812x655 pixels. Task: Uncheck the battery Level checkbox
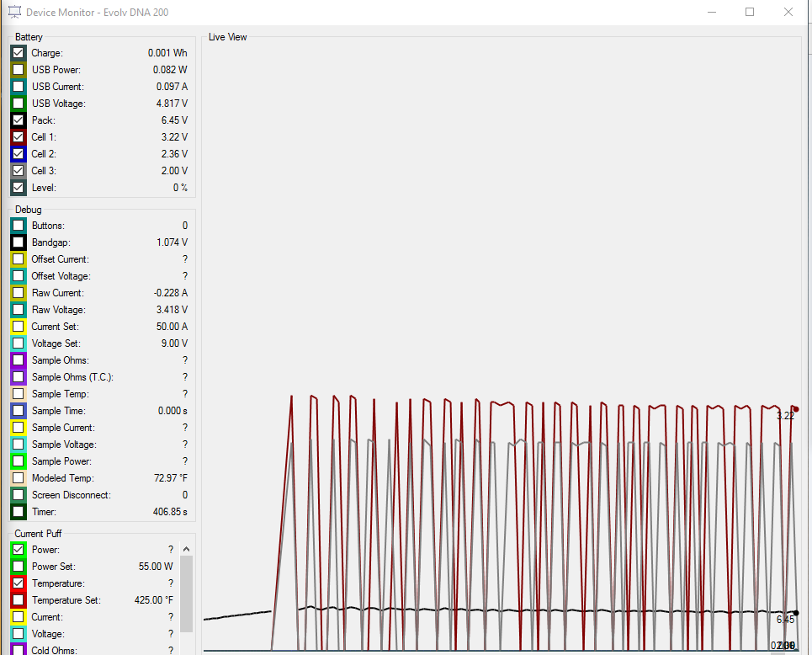point(19,188)
